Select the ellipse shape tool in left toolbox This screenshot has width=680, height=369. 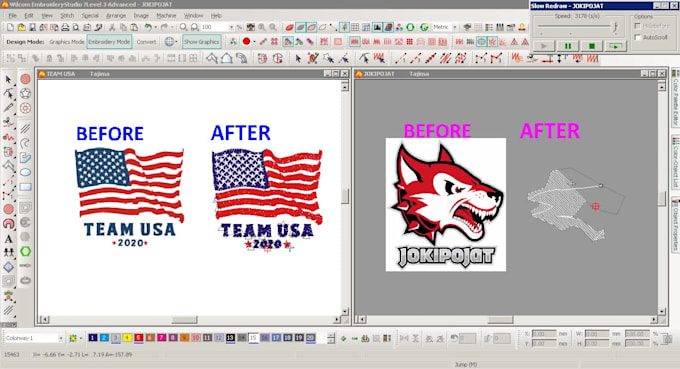(26, 172)
